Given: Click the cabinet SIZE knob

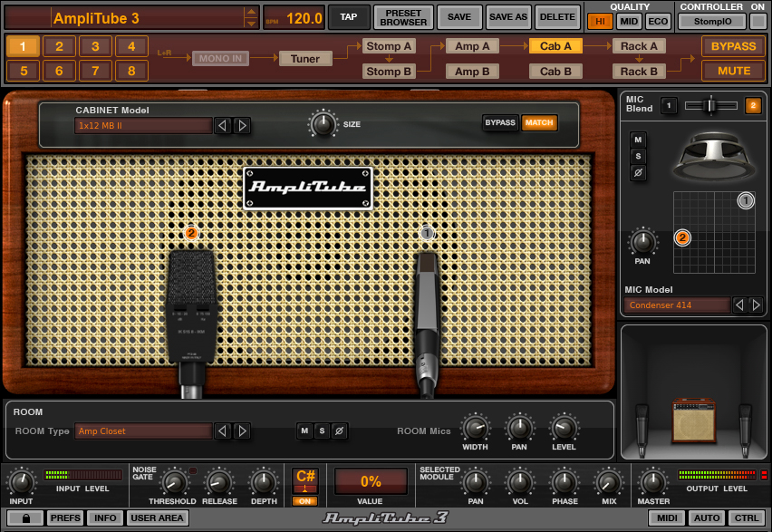Looking at the screenshot, I should click(x=322, y=122).
